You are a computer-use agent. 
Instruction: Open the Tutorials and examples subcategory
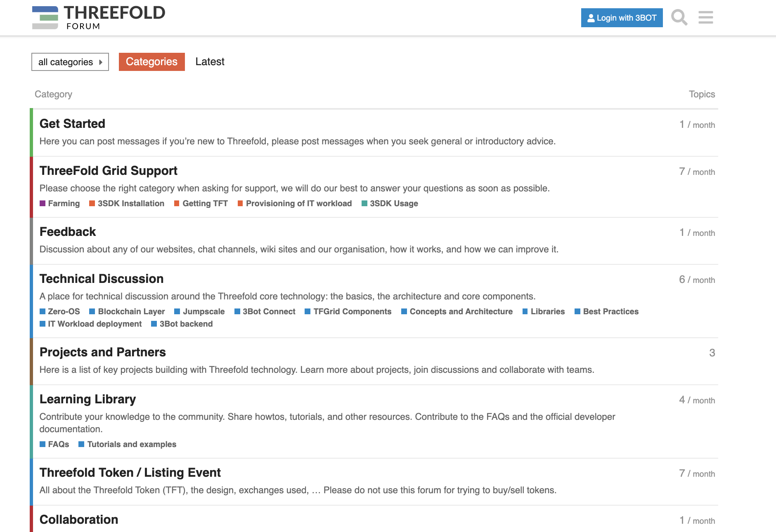coord(131,444)
